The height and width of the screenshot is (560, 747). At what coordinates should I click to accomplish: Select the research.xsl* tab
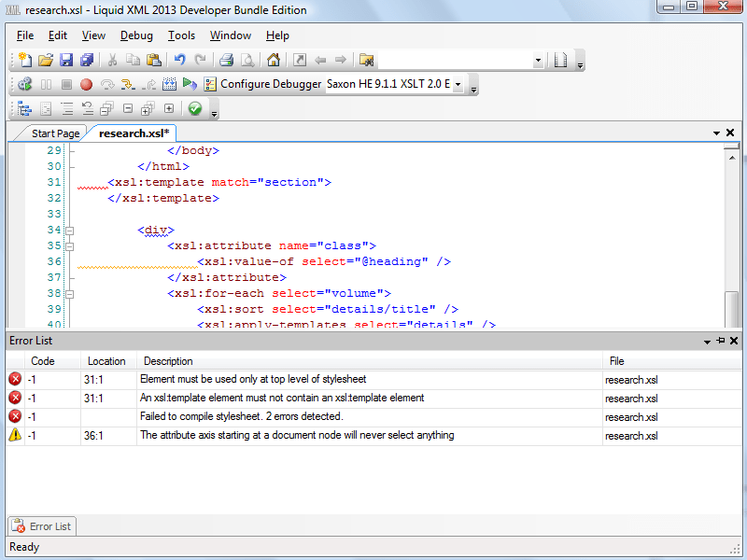pos(134,133)
